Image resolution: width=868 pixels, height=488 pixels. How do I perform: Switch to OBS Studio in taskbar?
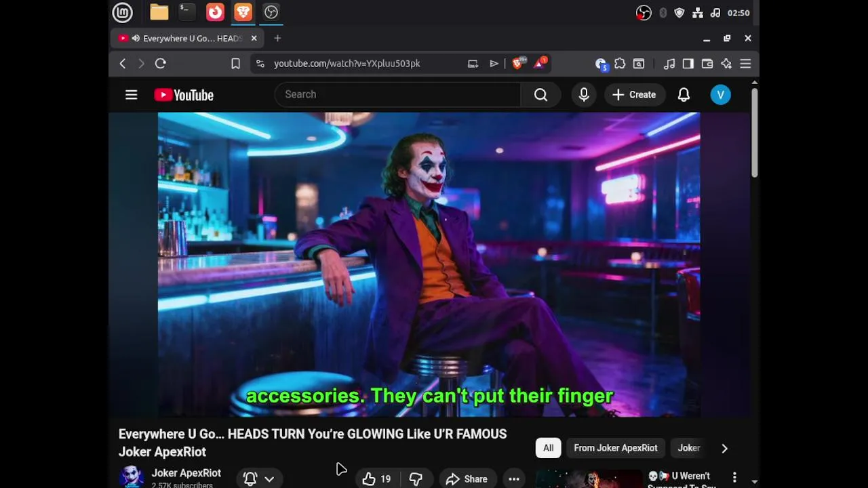click(x=271, y=12)
